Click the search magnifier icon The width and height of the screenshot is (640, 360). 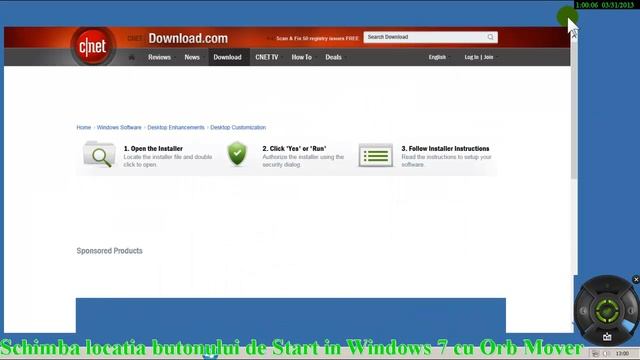click(490, 37)
